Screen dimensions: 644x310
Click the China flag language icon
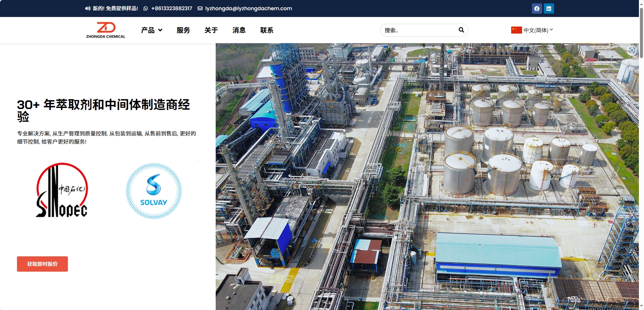[516, 30]
